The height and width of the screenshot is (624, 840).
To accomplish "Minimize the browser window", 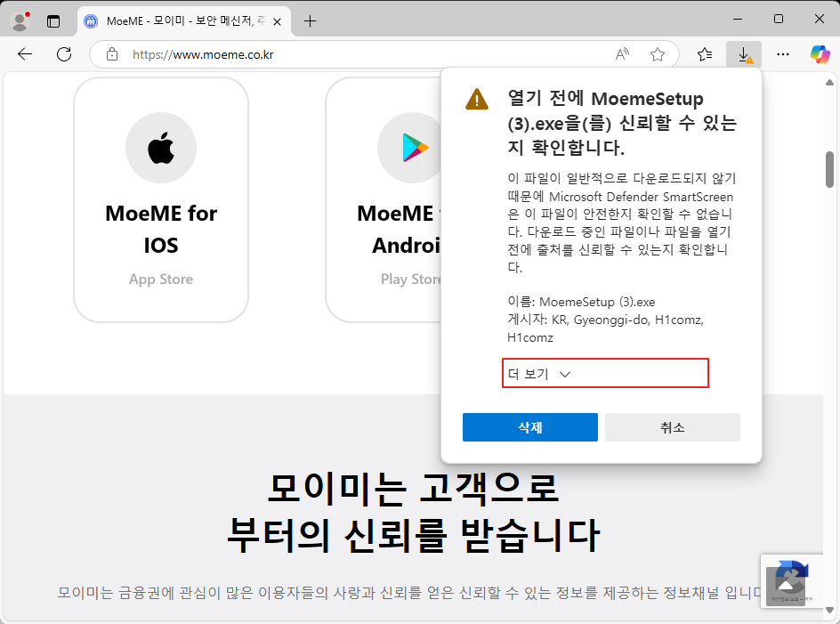I will coord(738,19).
